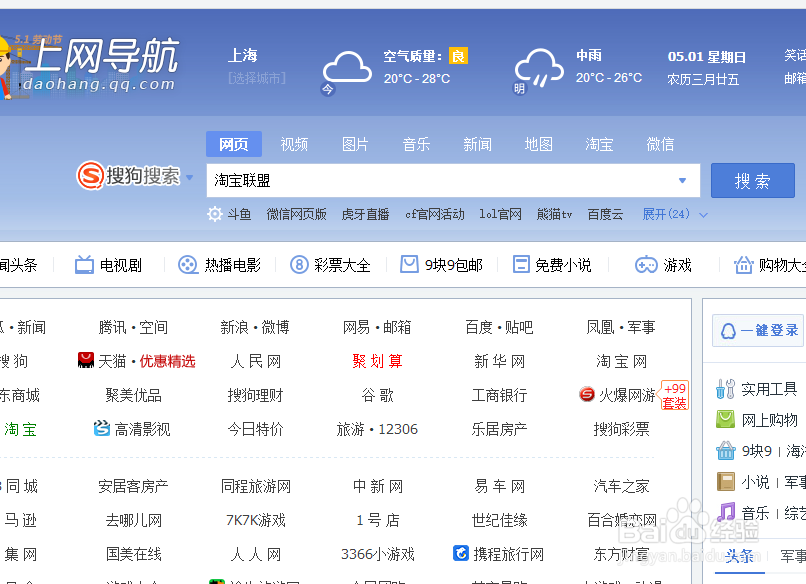The width and height of the screenshot is (806, 584).
Task: Switch to the 微信 search tab
Action: 661,144
